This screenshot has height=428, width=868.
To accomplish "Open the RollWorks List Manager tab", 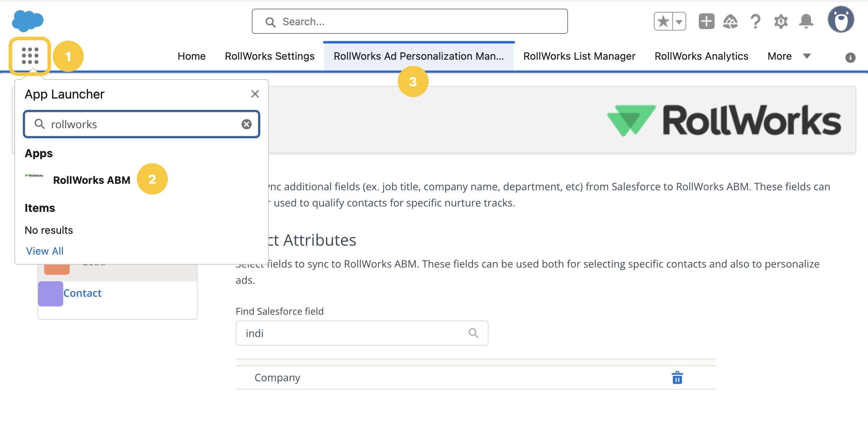I will (x=579, y=56).
